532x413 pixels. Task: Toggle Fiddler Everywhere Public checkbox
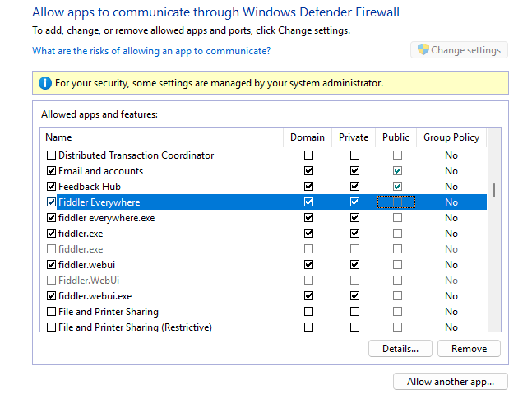click(397, 202)
